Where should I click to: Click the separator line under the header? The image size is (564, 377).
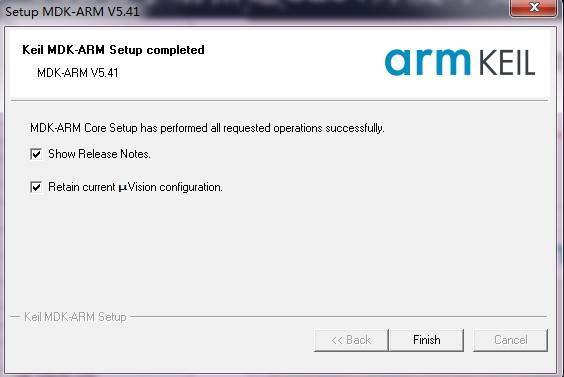click(279, 100)
